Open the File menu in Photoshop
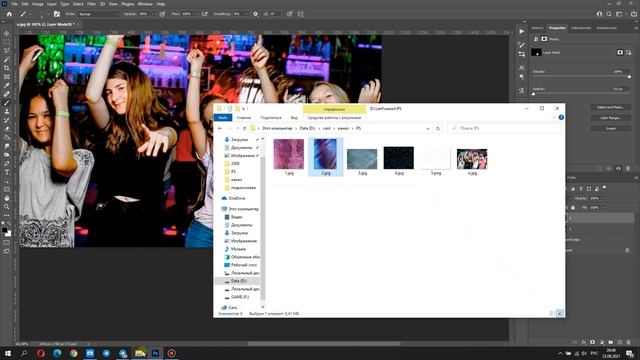The height and width of the screenshot is (360, 640). (x=14, y=4)
